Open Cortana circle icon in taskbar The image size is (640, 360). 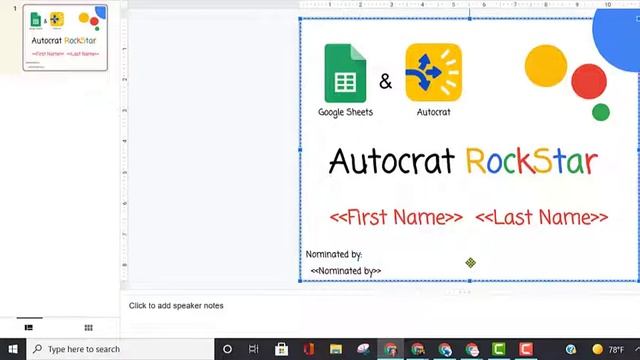tap(227, 349)
